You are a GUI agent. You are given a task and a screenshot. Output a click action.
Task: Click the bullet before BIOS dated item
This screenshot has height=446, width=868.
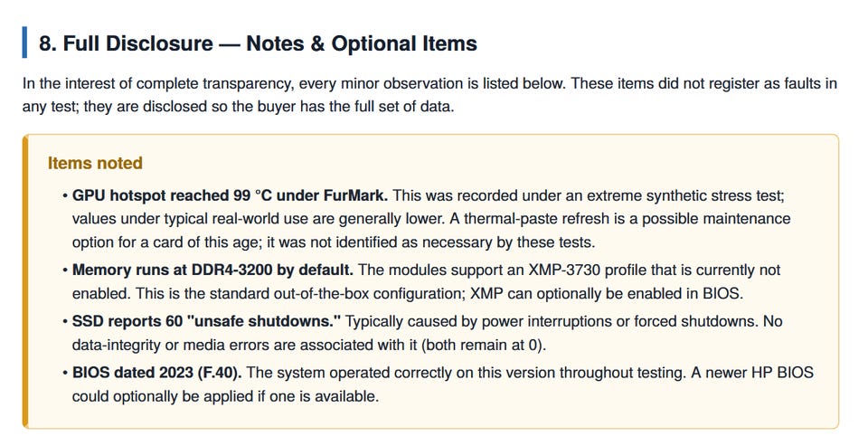click(x=65, y=373)
